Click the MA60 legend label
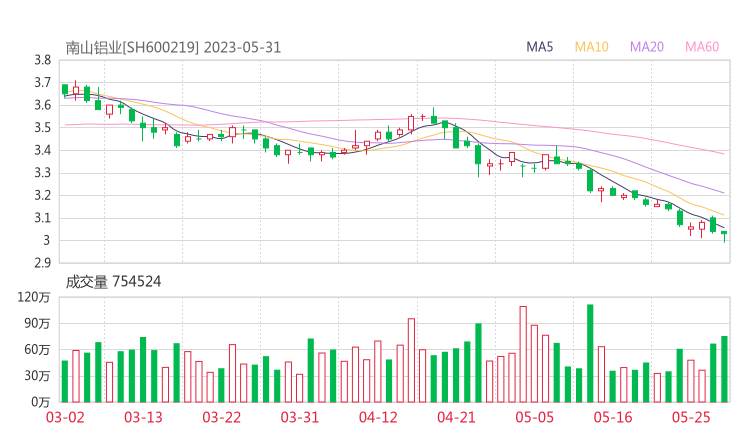 (x=702, y=47)
